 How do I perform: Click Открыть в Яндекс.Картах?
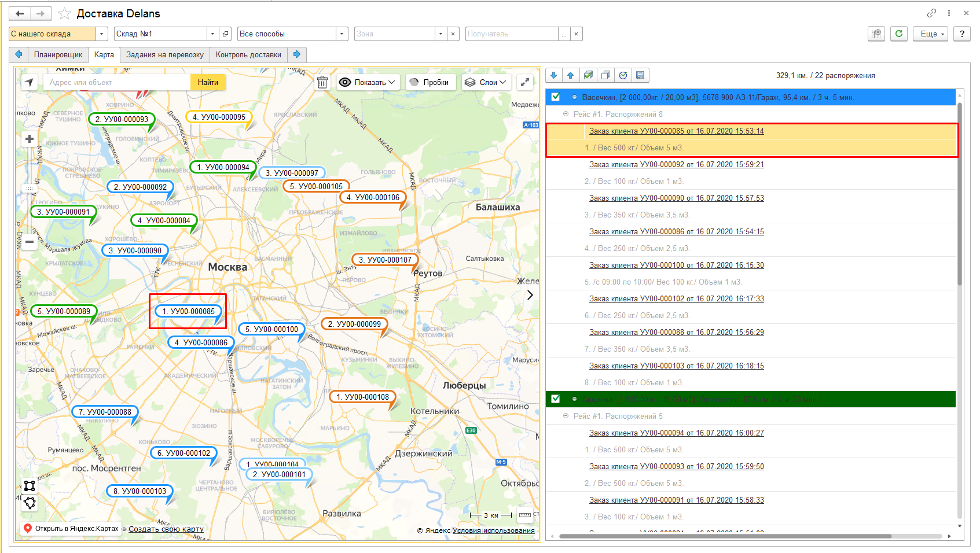[71, 528]
